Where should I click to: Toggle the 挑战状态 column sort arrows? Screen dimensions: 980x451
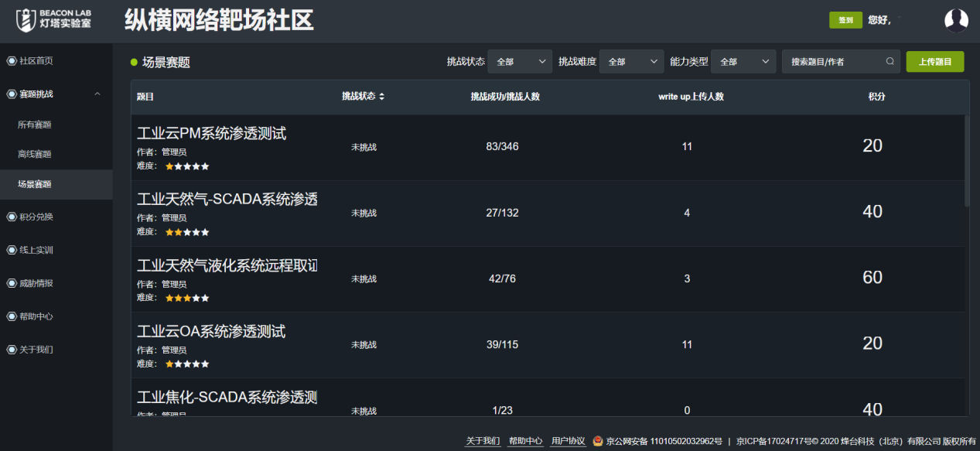(x=381, y=97)
